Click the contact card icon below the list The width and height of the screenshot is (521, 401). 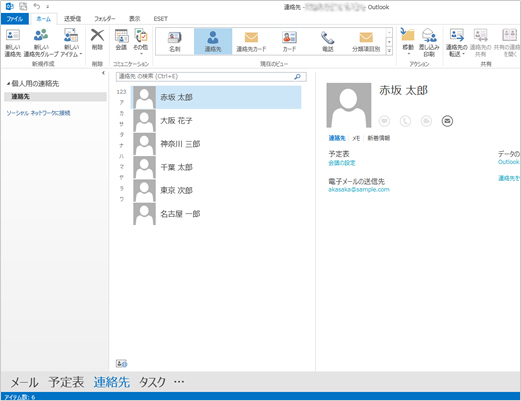121,364
